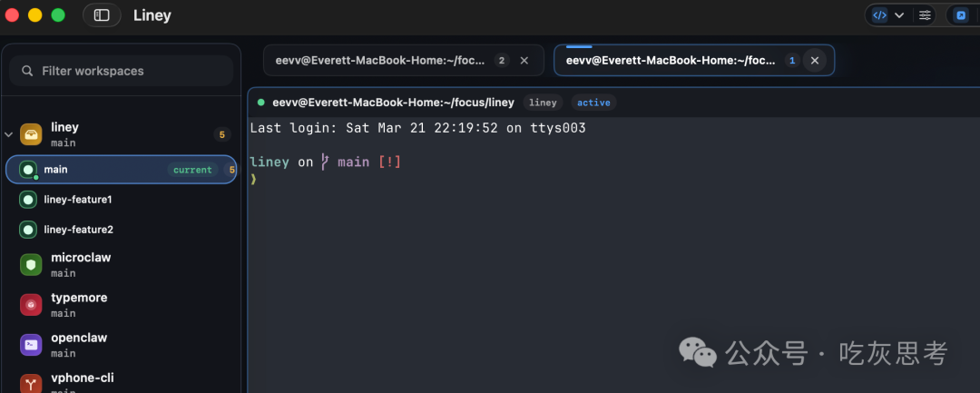
Task: Click the pane count badge '1' on second tab
Action: pyautogui.click(x=792, y=61)
